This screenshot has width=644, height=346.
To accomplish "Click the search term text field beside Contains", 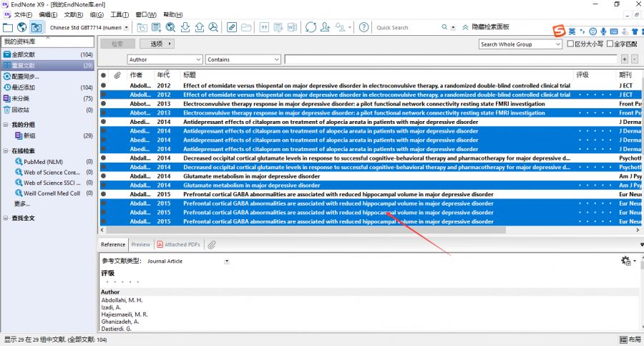I will click(x=451, y=59).
